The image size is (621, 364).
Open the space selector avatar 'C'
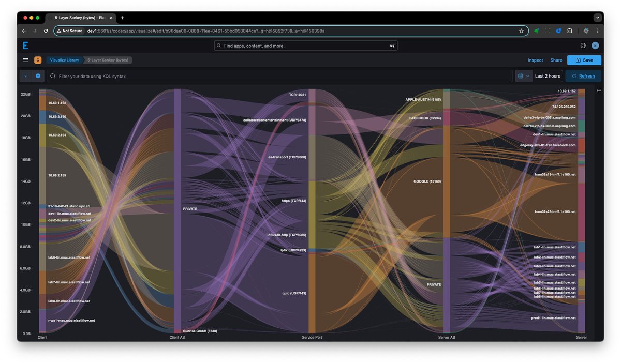point(38,60)
